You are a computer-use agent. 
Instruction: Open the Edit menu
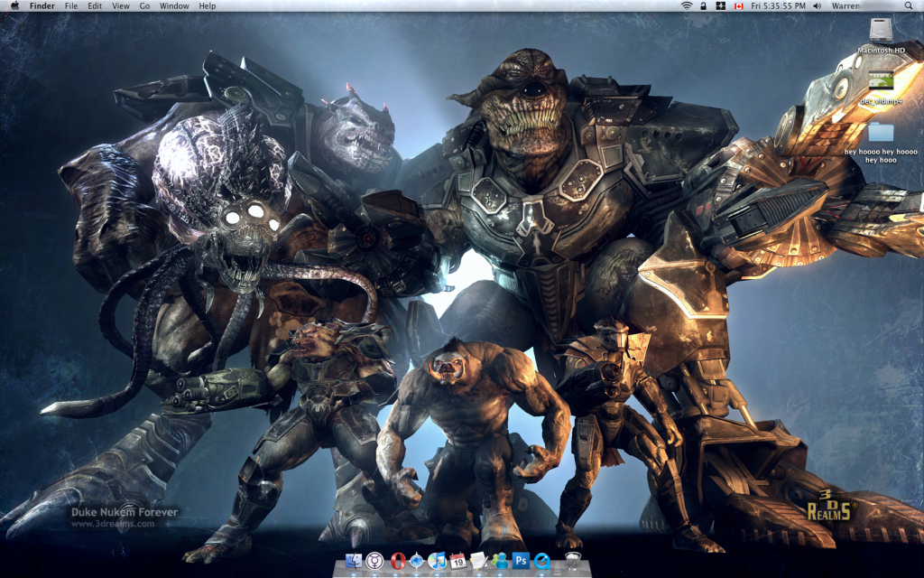95,6
